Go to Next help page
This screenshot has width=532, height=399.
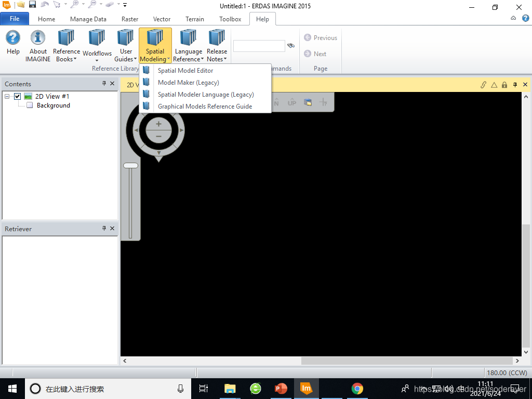315,54
